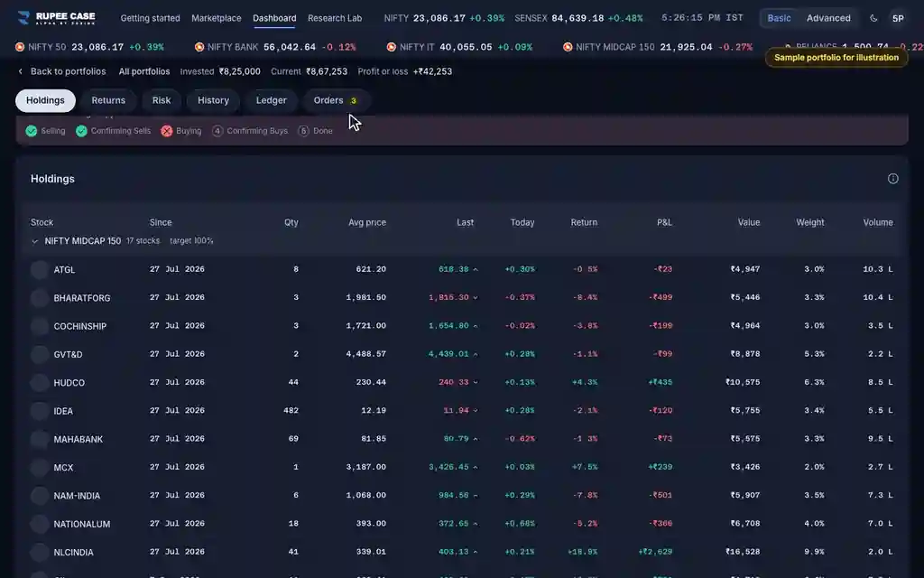
Task: Open the Holdings info icon
Action: (x=892, y=179)
